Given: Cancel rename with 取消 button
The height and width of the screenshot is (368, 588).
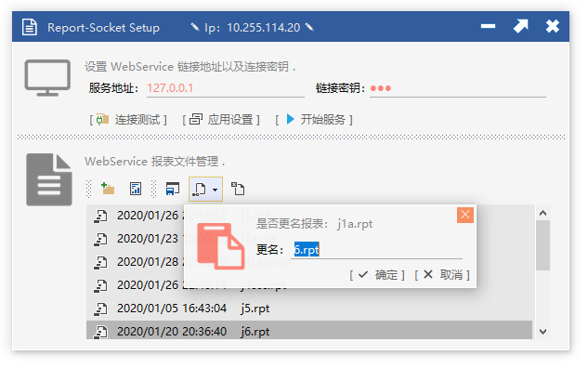Looking at the screenshot, I should [x=442, y=275].
